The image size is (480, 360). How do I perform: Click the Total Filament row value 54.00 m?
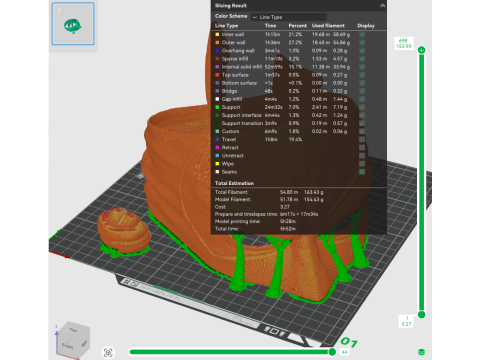pos(289,192)
